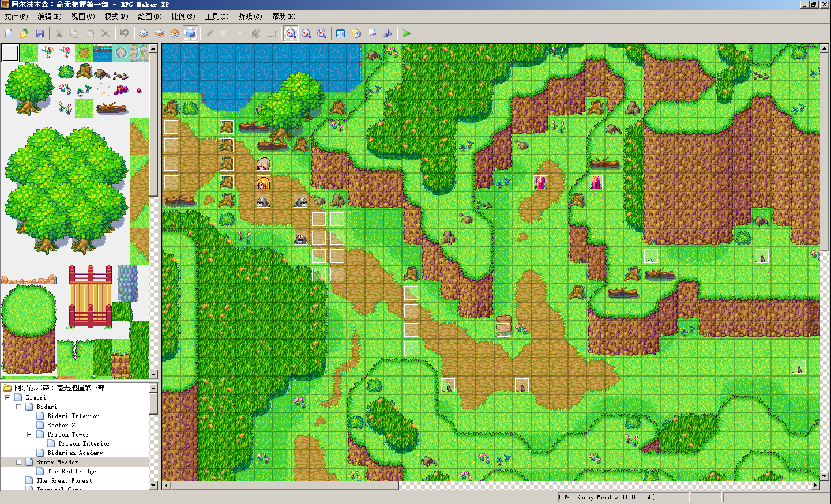Open the 模式(M) mode menu
The height and width of the screenshot is (504, 831).
point(116,17)
